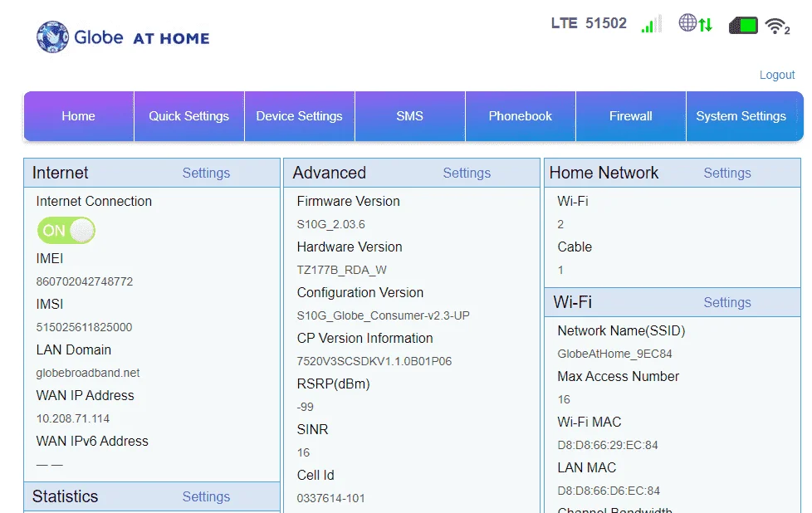The image size is (812, 513).
Task: Click the Logout link
Action: click(777, 75)
